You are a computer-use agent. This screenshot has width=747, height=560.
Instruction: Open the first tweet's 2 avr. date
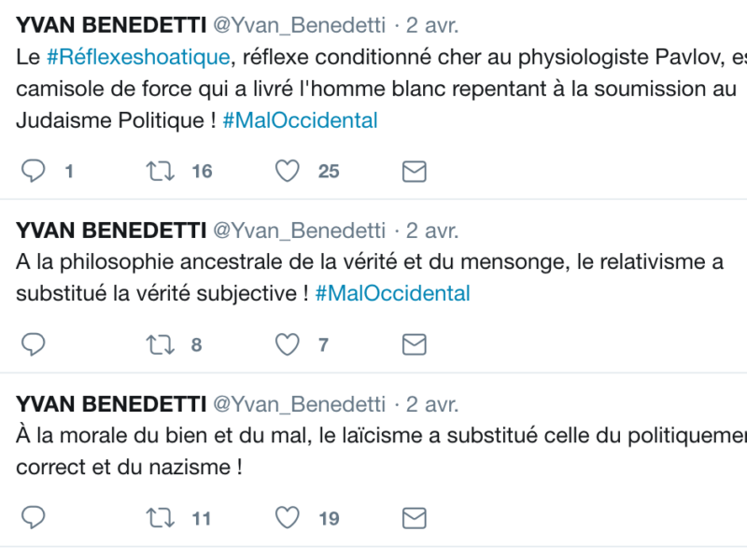pyautogui.click(x=431, y=23)
